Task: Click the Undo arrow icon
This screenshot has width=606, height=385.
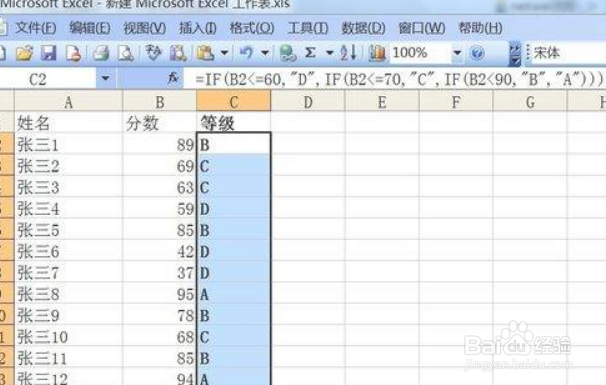Action: (247, 52)
